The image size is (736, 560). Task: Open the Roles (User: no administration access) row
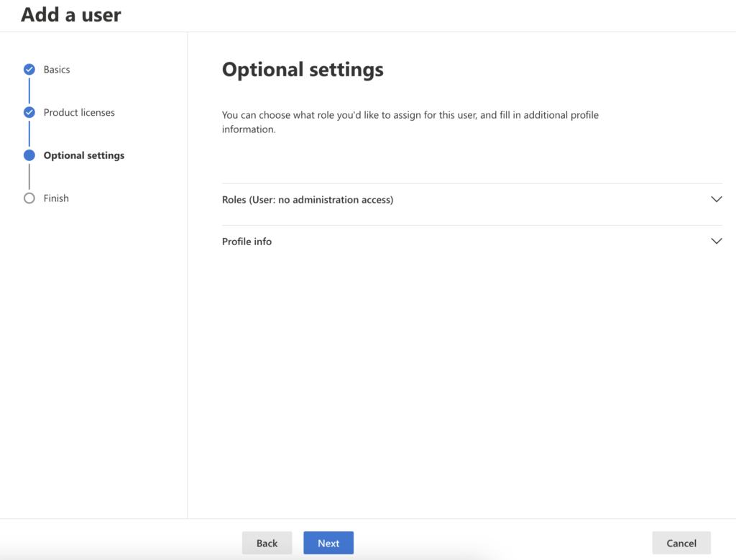[308, 200]
